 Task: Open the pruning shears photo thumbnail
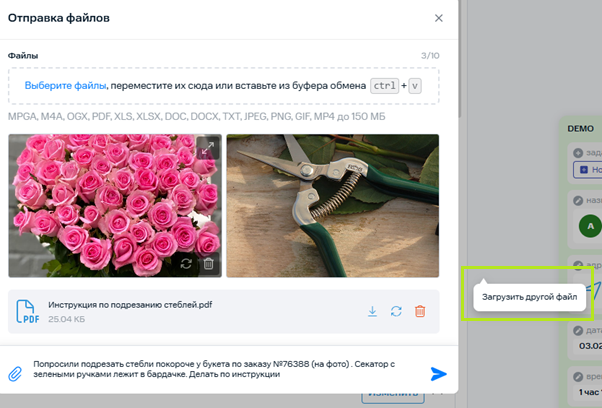click(x=332, y=205)
